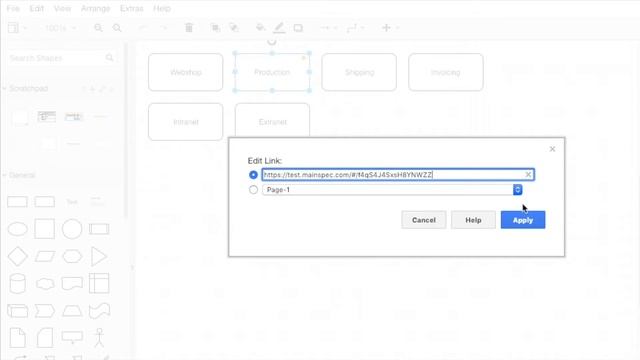Select the Webshop box

click(186, 72)
